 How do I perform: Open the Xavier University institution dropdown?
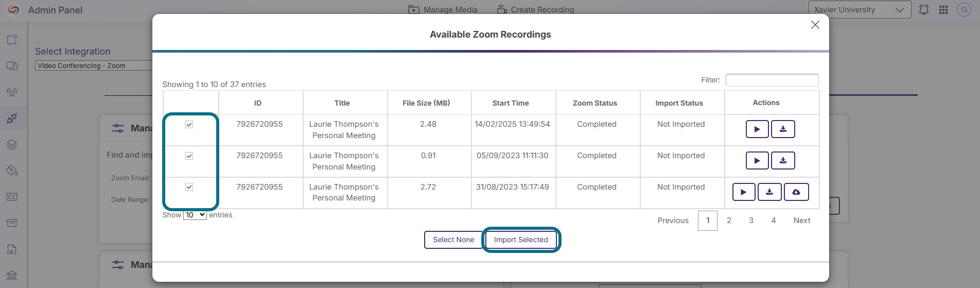pyautogui.click(x=860, y=10)
